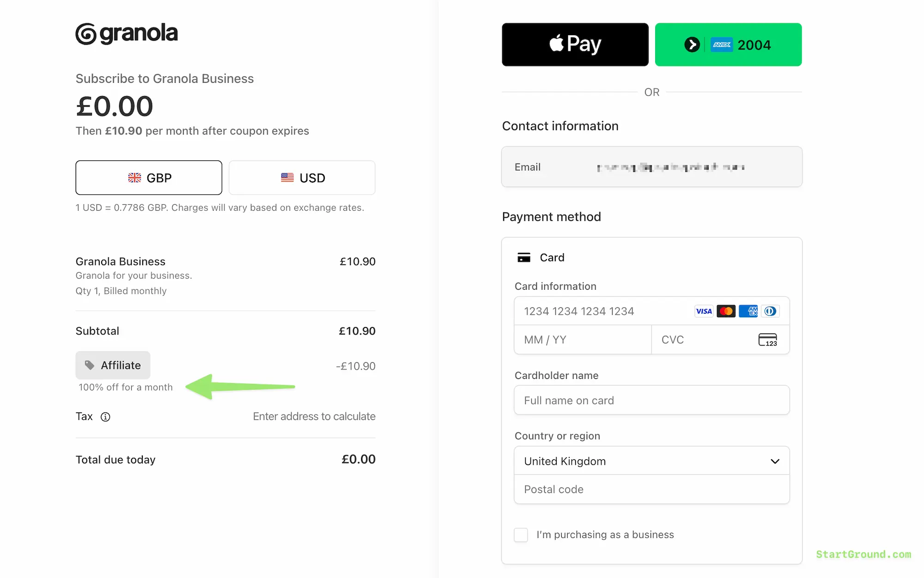Click the Affiliate coupon tag icon

coord(90,365)
